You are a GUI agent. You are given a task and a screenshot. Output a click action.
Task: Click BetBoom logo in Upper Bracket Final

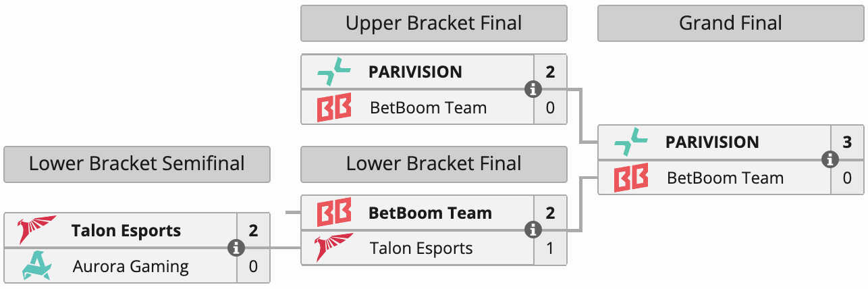pos(334,108)
